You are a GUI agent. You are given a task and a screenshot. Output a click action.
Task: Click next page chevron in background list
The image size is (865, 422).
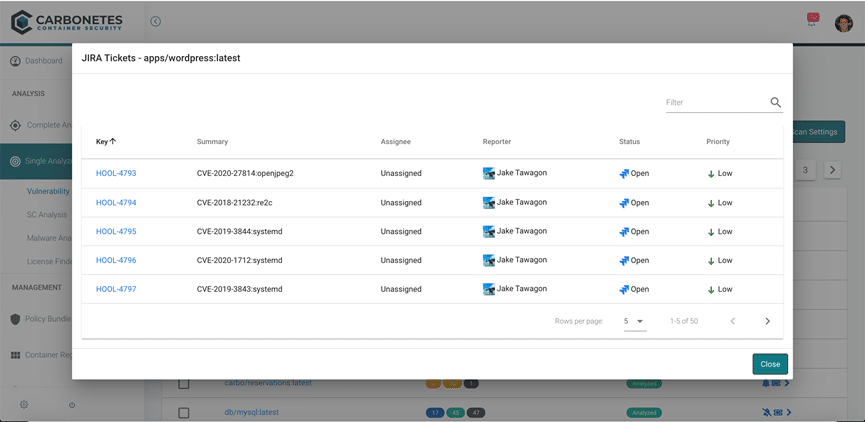(x=832, y=170)
